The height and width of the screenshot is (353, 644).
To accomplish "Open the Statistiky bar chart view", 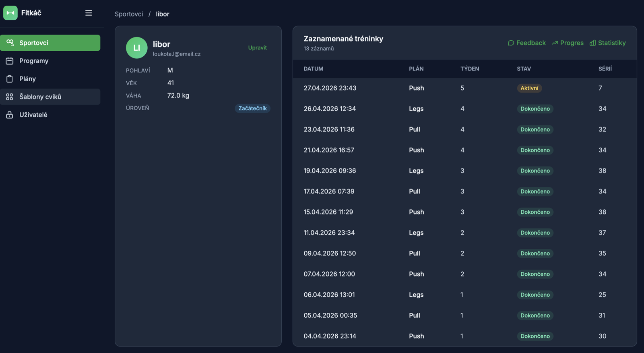I will pos(608,43).
